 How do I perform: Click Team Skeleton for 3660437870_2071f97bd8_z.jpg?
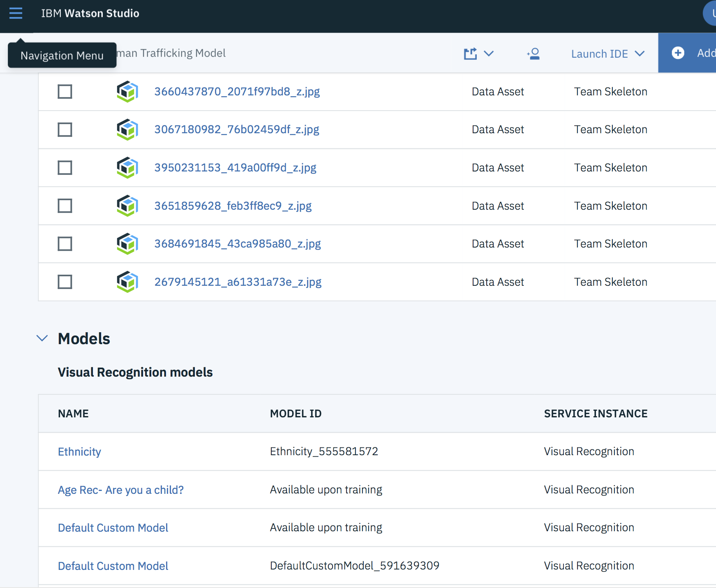point(610,91)
